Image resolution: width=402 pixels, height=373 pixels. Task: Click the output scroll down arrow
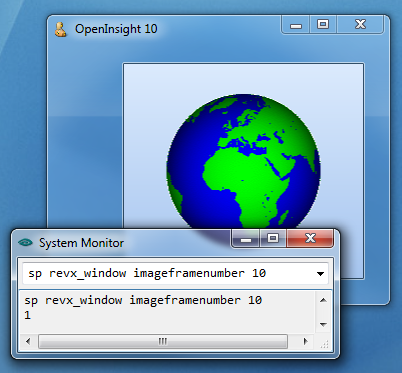(x=323, y=324)
